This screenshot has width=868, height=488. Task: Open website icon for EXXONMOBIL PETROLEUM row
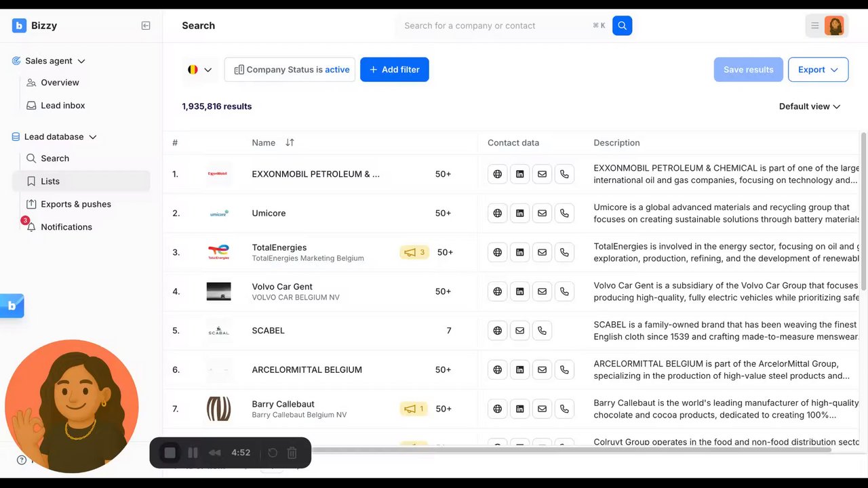pyautogui.click(x=498, y=174)
